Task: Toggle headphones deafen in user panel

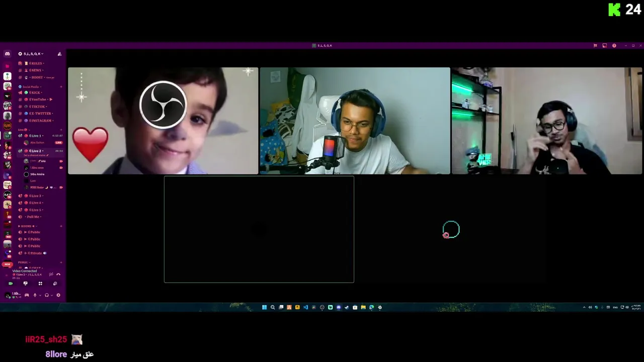Action: 47,295
